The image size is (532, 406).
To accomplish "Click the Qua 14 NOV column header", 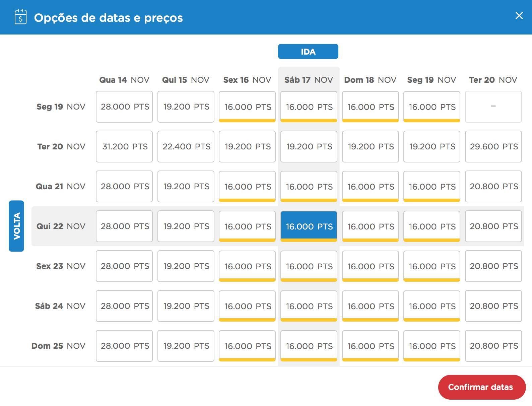I will (x=124, y=80).
